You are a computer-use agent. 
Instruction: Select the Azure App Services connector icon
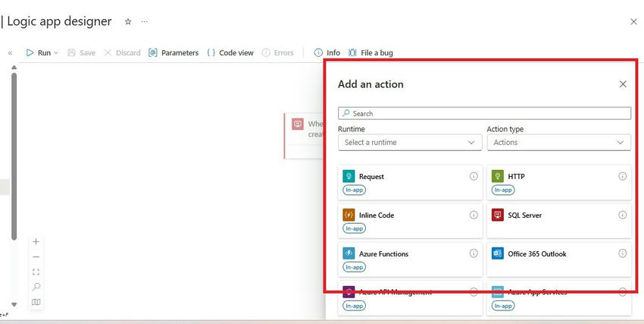[497, 292]
